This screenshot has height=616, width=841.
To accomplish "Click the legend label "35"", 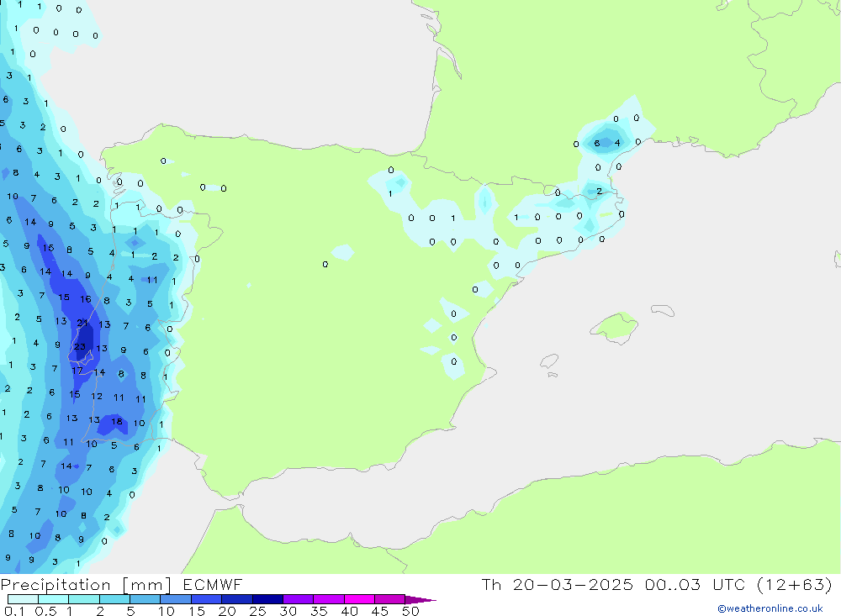I will (x=319, y=611).
